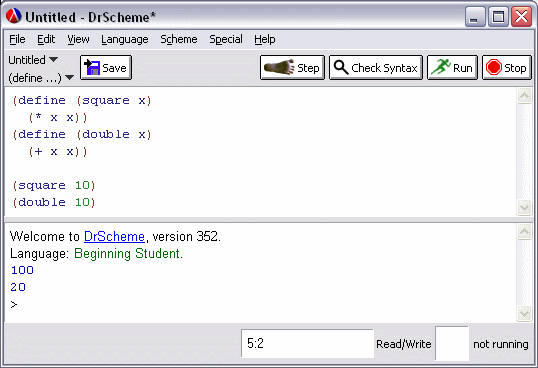Click the Read/Write status label
This screenshot has width=538, height=368.
[x=404, y=344]
